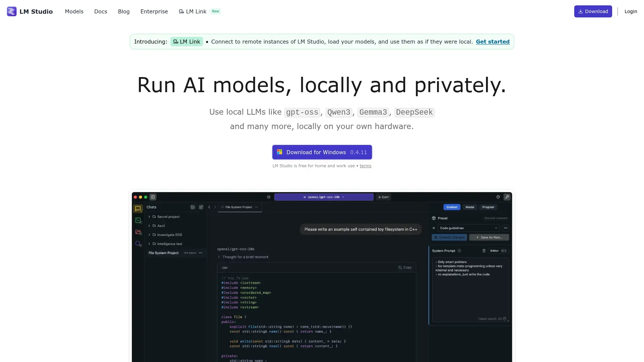Viewport: 644px width, 362px height.
Task: Click the wrench settings icon
Action: tap(507, 197)
